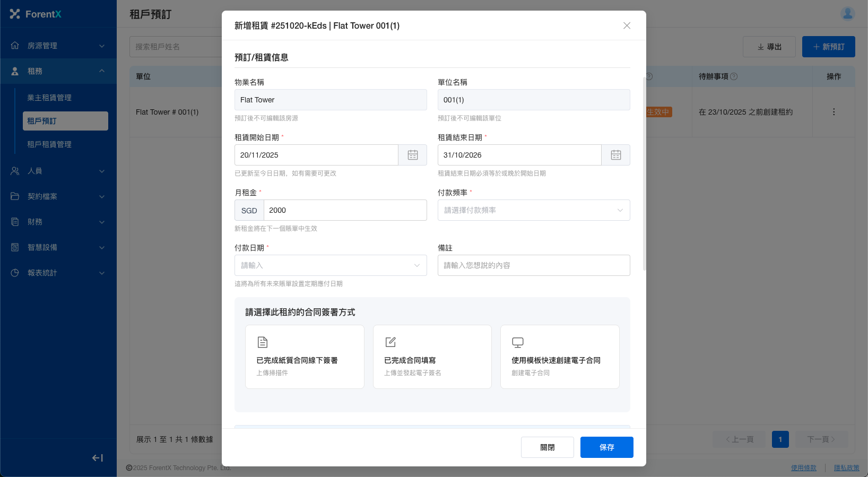Open the lease start date calendar icon
The height and width of the screenshot is (477, 868).
(x=412, y=155)
